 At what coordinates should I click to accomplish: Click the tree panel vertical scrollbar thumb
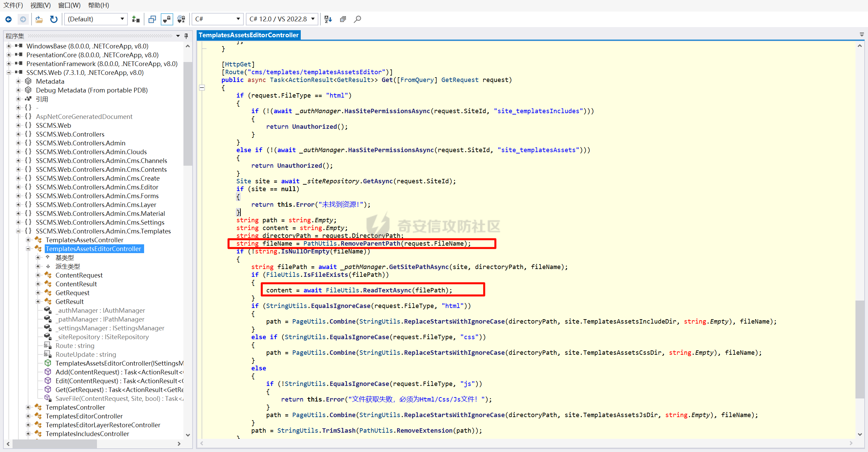[x=188, y=114]
